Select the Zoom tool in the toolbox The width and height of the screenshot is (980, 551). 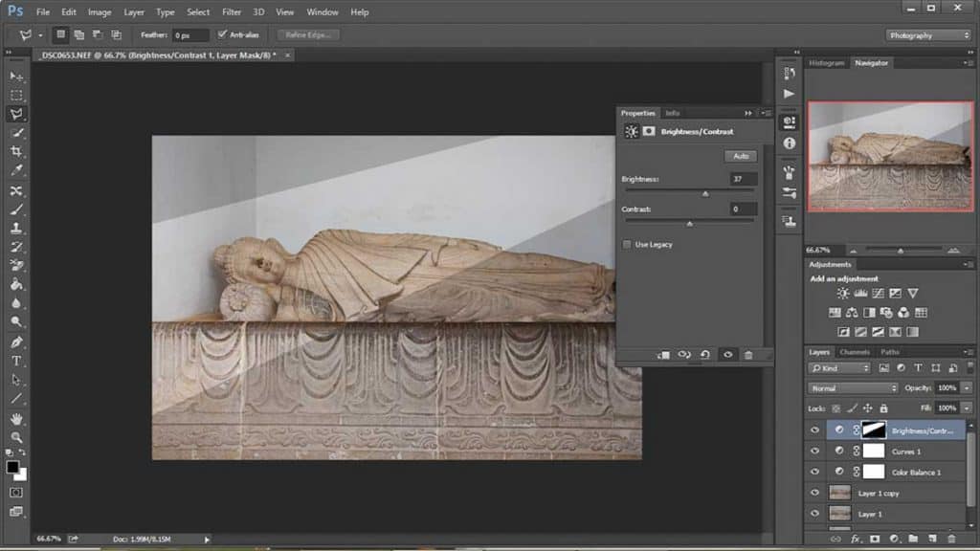click(x=16, y=437)
